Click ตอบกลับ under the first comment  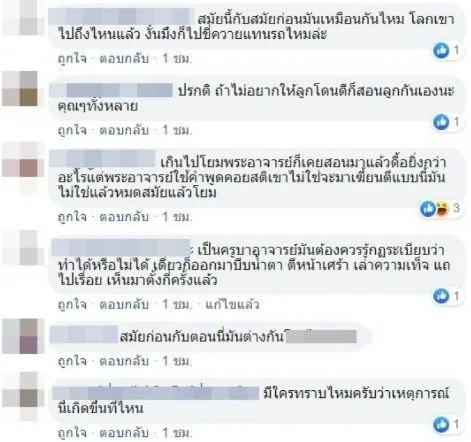pyautogui.click(x=124, y=59)
